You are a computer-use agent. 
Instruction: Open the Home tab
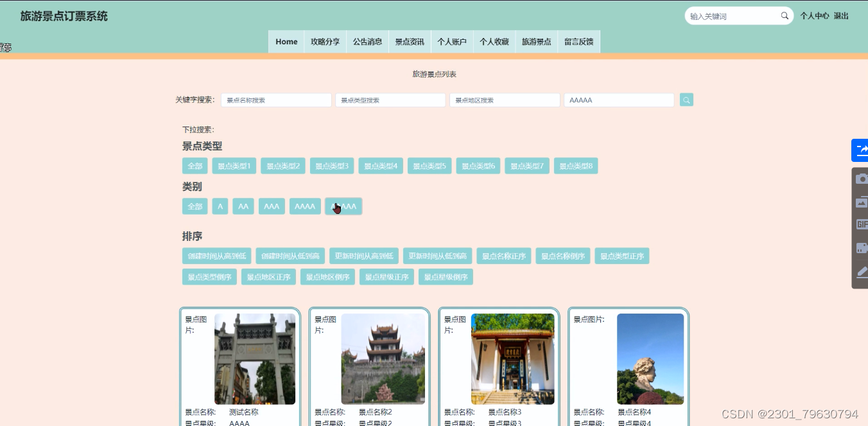click(x=286, y=42)
